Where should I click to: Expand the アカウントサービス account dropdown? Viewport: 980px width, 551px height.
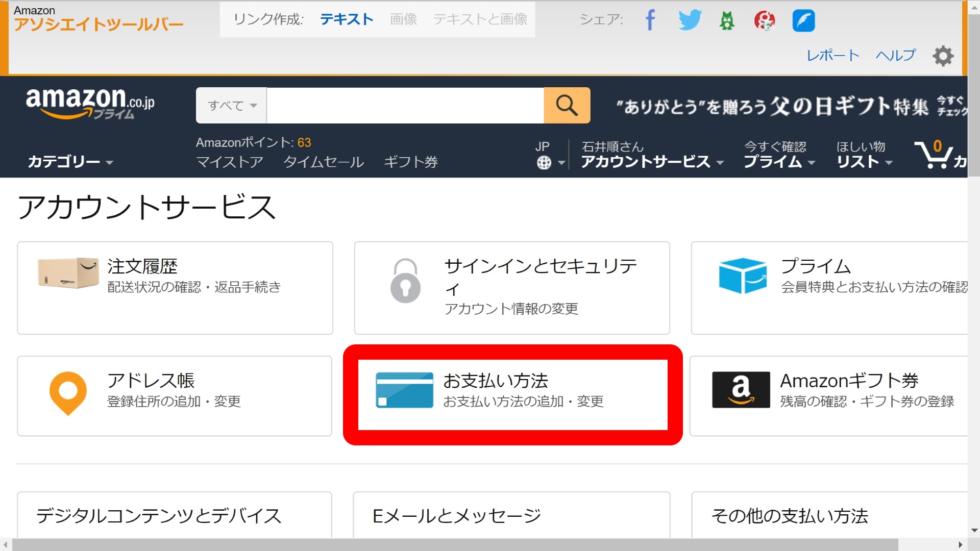(x=652, y=162)
